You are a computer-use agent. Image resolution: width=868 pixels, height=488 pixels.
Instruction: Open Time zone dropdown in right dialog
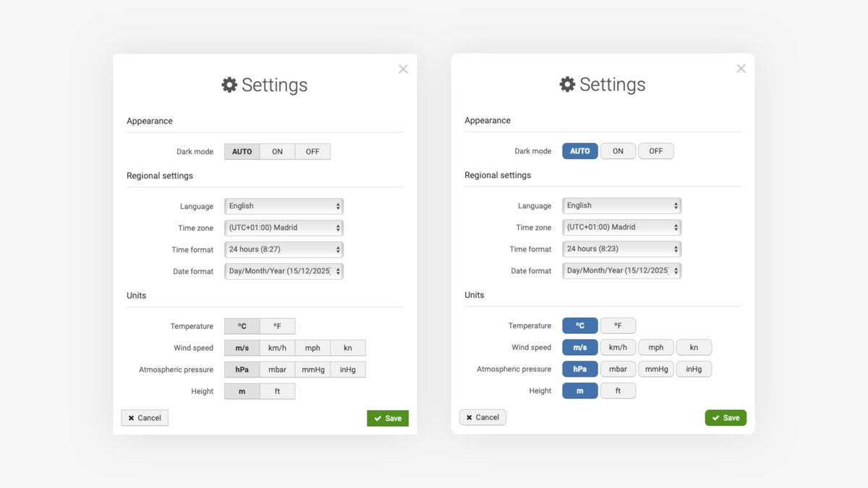(x=622, y=227)
